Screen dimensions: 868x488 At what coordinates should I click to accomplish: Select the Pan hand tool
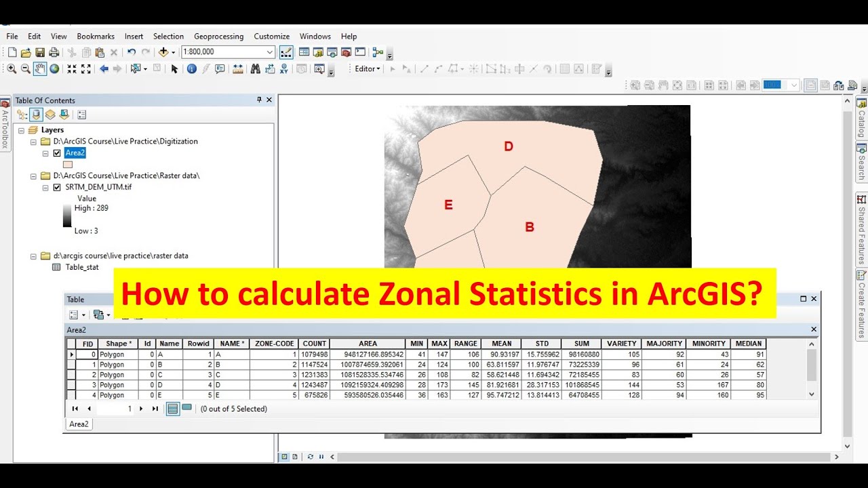(x=40, y=68)
